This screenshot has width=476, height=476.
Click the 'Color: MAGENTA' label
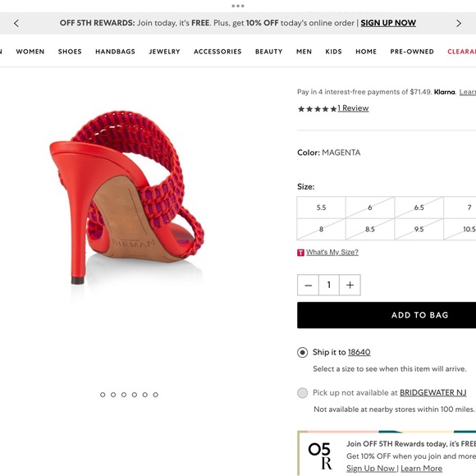pyautogui.click(x=329, y=153)
